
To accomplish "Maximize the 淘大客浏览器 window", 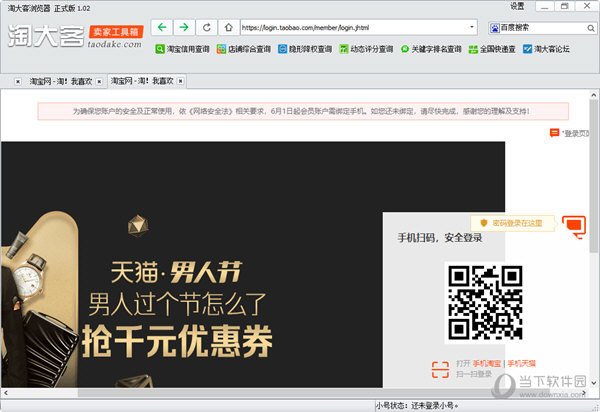I will tap(564, 6).
